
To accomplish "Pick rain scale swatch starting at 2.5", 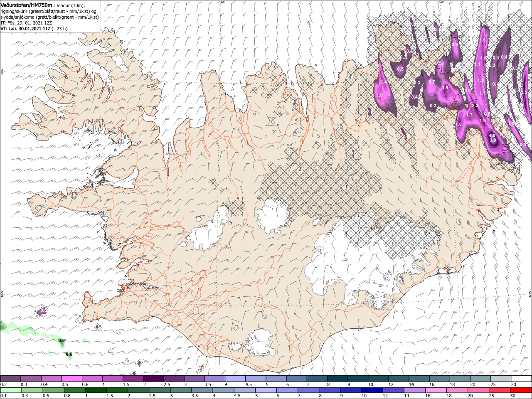I will [160, 390].
